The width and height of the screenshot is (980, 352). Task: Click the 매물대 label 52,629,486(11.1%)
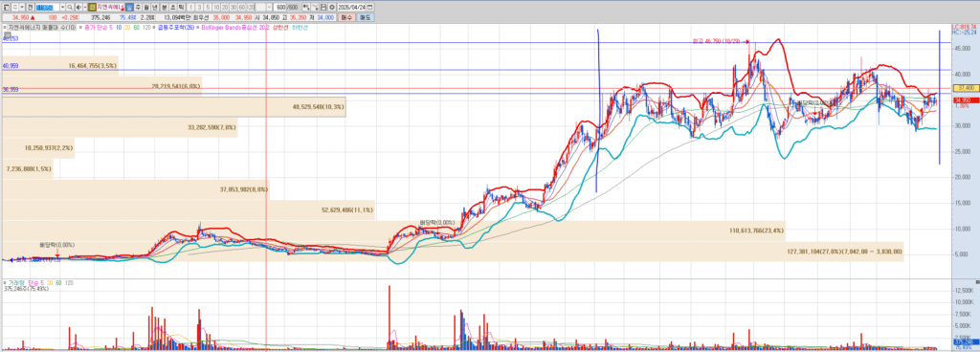click(x=346, y=210)
